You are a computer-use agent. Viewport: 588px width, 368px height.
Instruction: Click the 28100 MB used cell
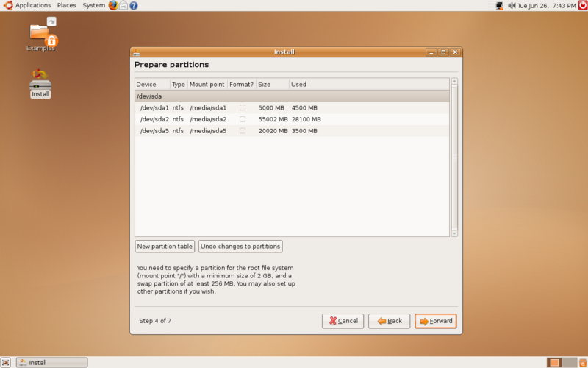point(306,119)
